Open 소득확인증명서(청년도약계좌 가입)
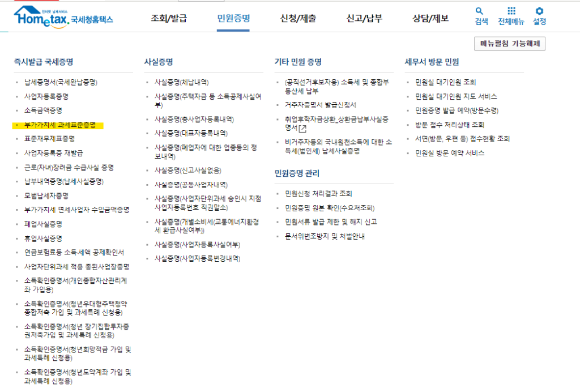The height and width of the screenshot is (392, 580). tap(78, 377)
